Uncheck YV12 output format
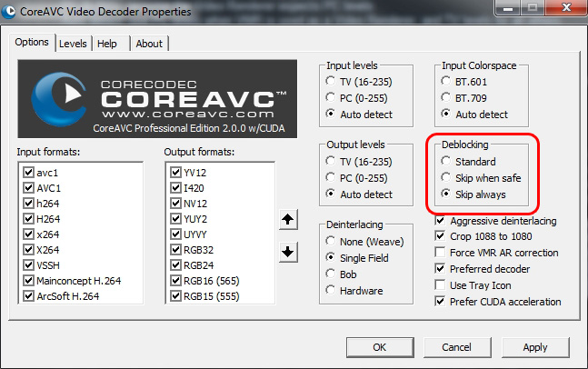 coord(176,173)
